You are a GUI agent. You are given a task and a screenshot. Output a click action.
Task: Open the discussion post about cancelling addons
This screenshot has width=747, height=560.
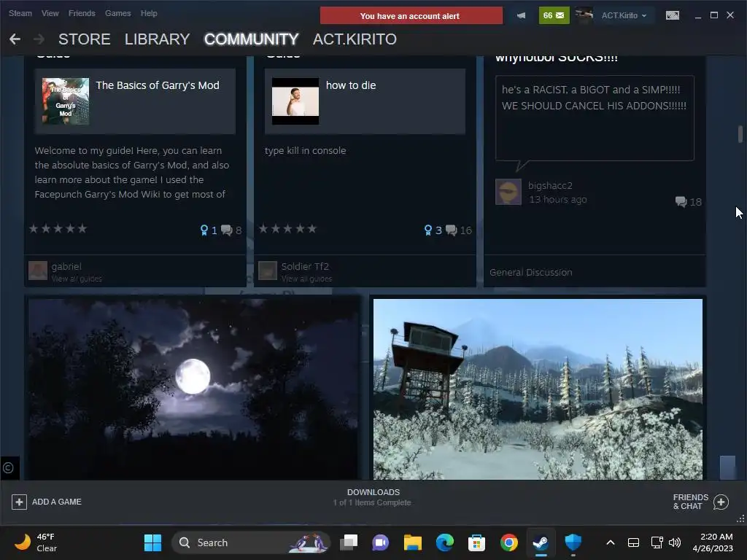point(595,117)
